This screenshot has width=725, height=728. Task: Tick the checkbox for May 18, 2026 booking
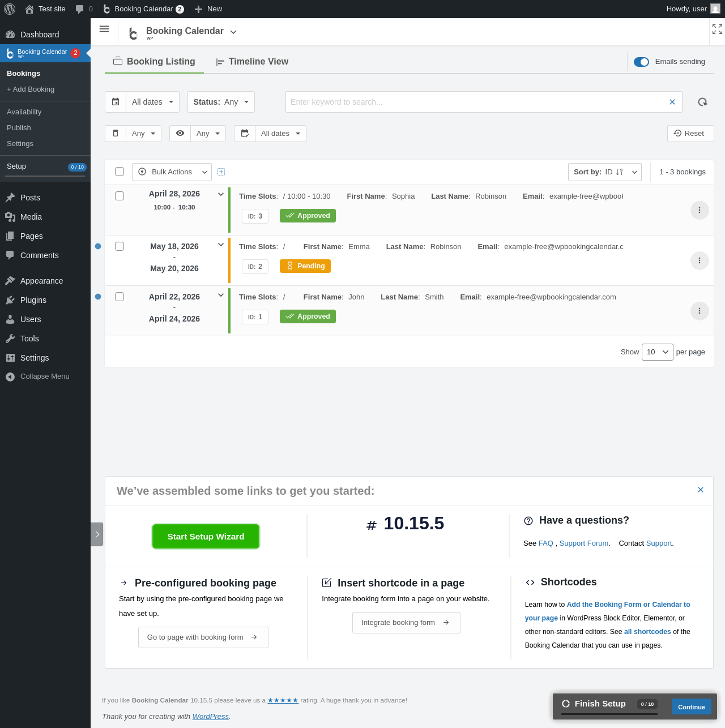click(120, 246)
